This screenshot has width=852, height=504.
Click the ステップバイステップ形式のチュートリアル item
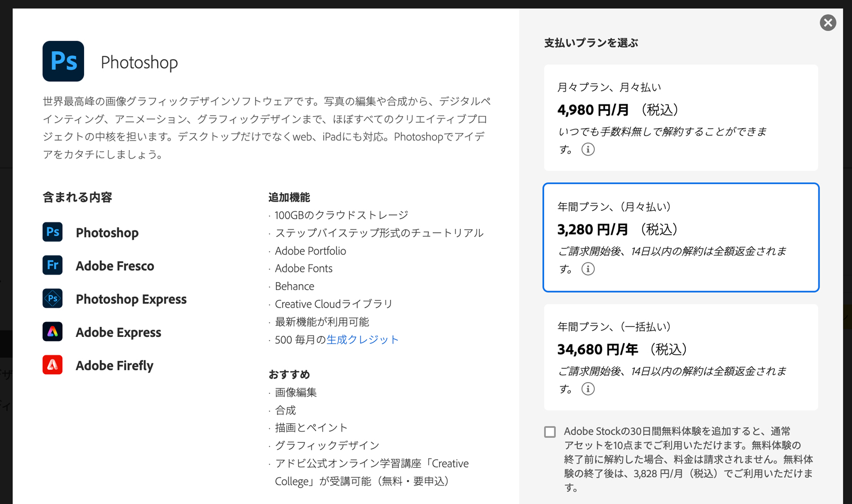click(x=379, y=233)
